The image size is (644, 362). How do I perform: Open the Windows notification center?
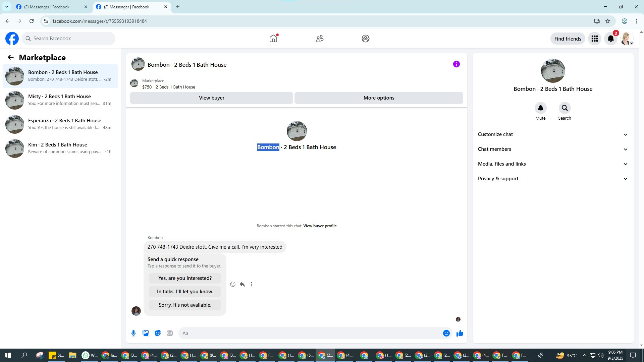[x=633, y=355]
